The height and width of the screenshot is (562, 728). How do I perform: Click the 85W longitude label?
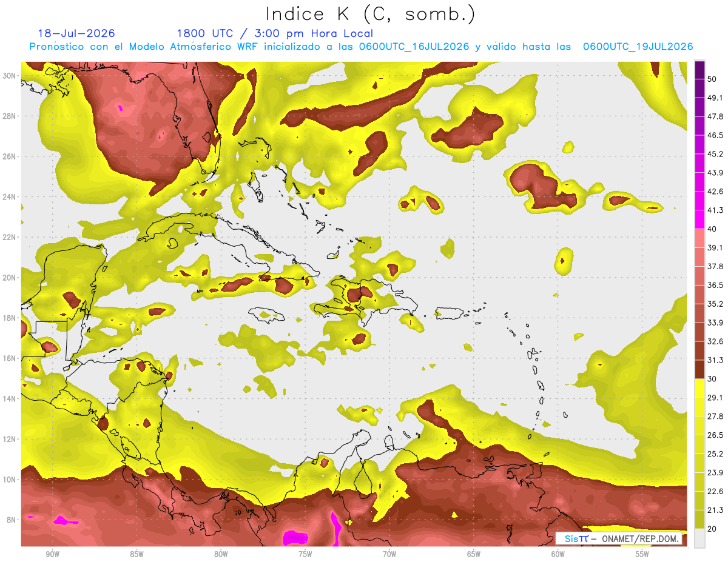tap(136, 554)
